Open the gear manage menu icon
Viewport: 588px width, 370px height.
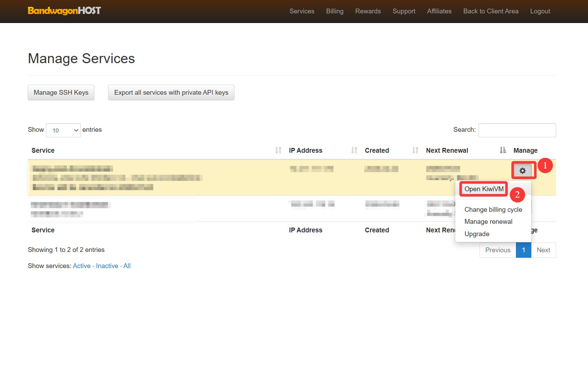522,171
